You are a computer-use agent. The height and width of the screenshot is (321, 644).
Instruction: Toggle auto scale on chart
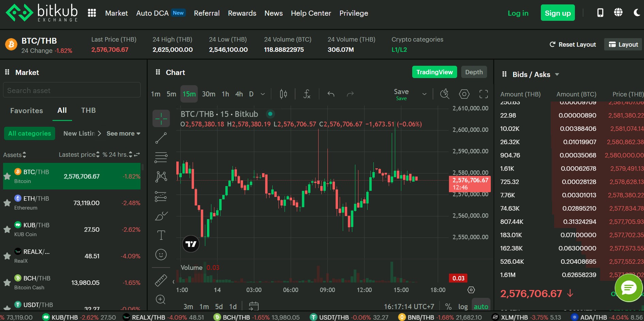click(x=481, y=306)
